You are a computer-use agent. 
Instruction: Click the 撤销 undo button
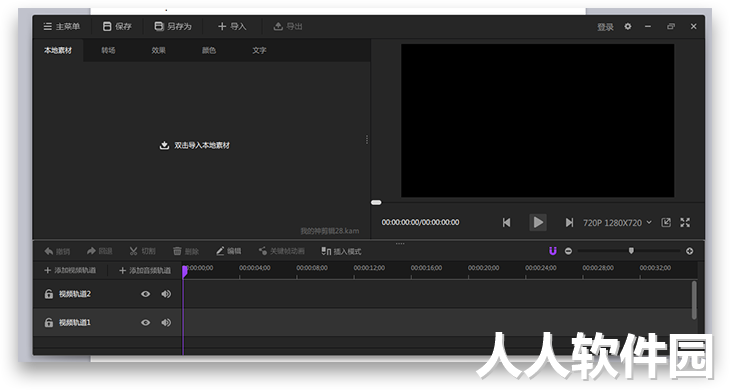point(57,251)
